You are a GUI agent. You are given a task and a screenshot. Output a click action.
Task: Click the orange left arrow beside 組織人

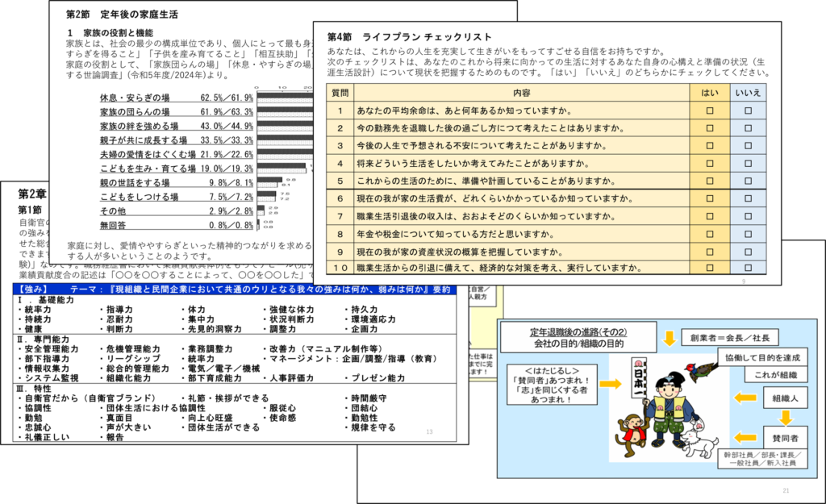tap(745, 398)
